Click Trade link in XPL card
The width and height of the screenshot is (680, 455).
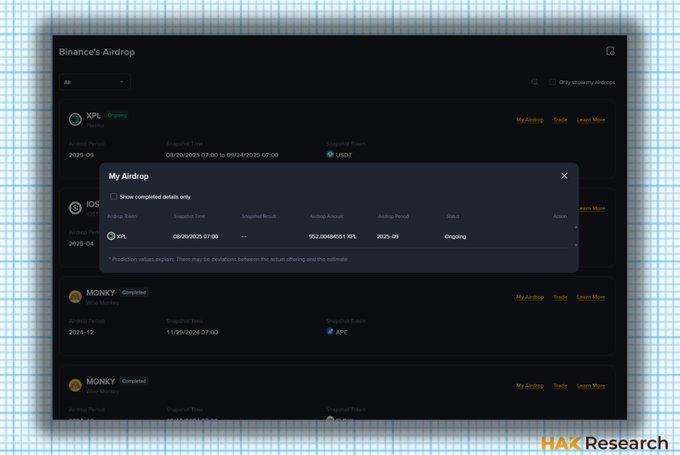coord(560,120)
